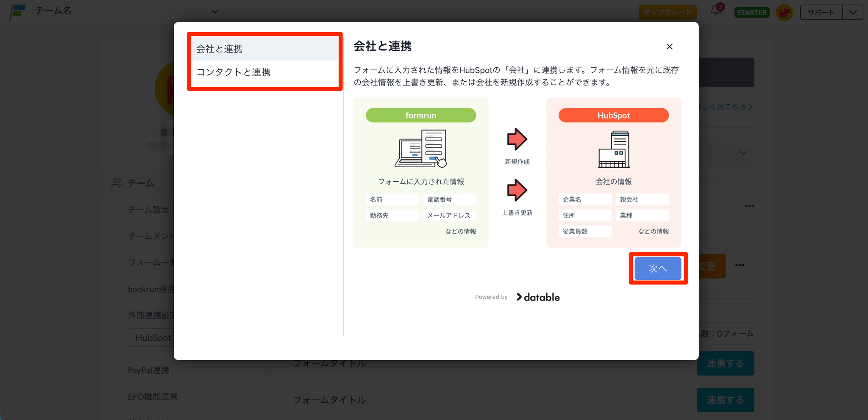Open the 詳しくはこちら link
The height and width of the screenshot is (420, 868).
coord(726,107)
